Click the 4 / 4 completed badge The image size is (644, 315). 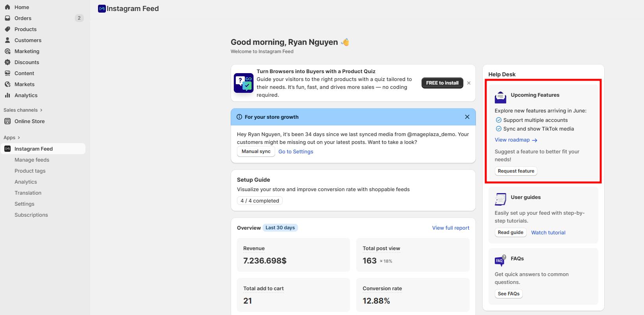point(260,201)
